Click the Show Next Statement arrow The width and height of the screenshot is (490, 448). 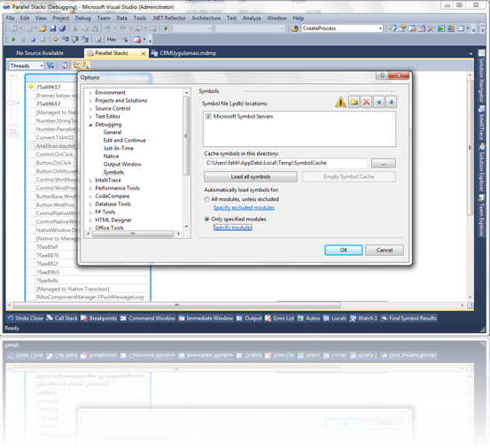[55, 39]
